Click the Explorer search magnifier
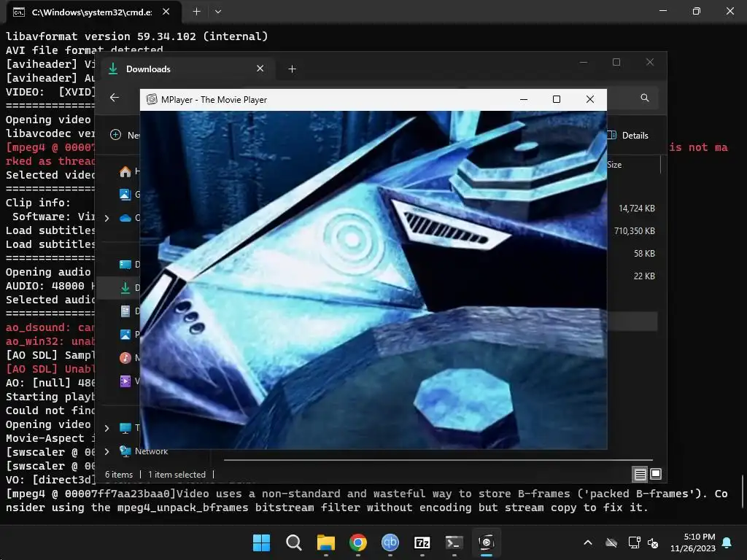The width and height of the screenshot is (747, 560). click(645, 98)
